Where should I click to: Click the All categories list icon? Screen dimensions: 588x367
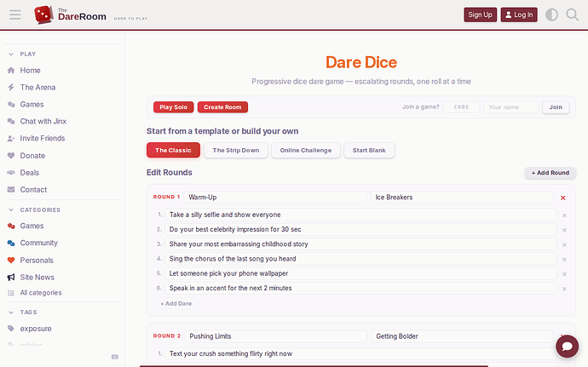click(11, 293)
